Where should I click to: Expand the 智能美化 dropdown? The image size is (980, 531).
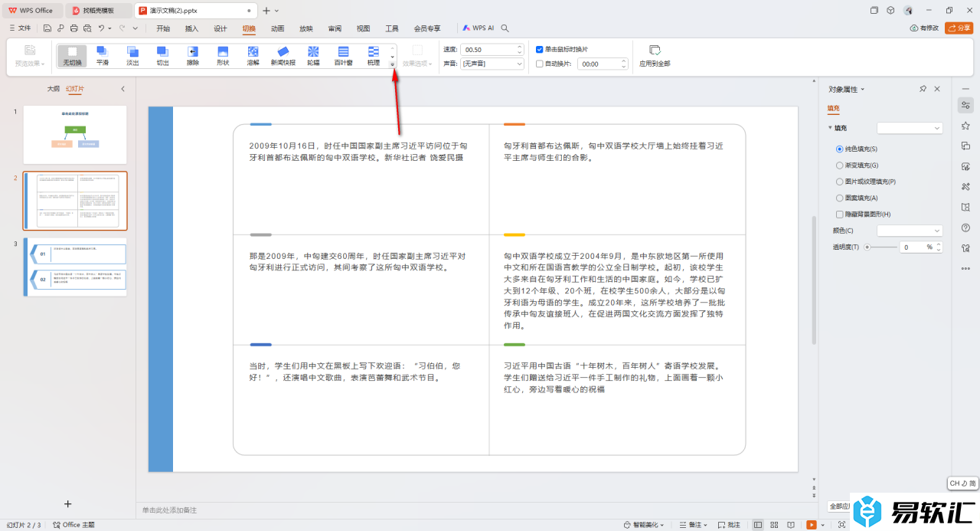[x=662, y=525]
